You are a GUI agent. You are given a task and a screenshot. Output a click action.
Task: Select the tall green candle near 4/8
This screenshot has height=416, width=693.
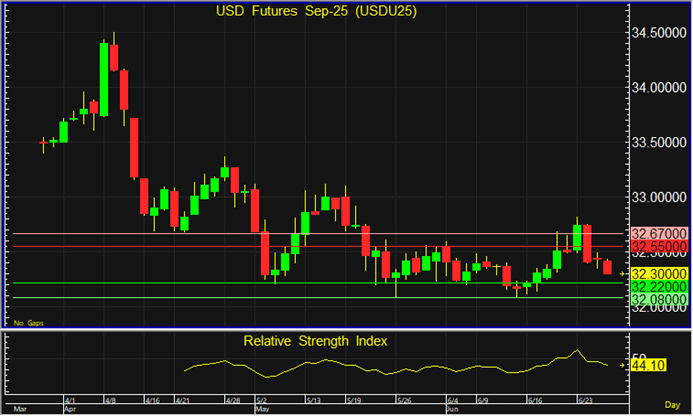pos(105,81)
